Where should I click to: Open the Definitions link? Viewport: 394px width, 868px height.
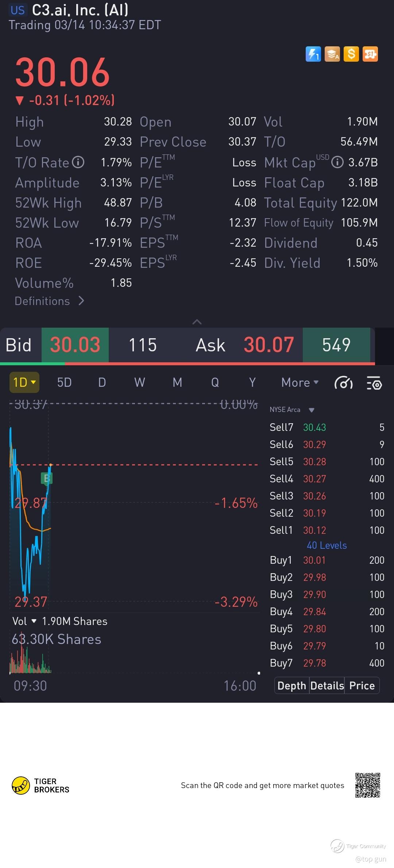click(49, 301)
